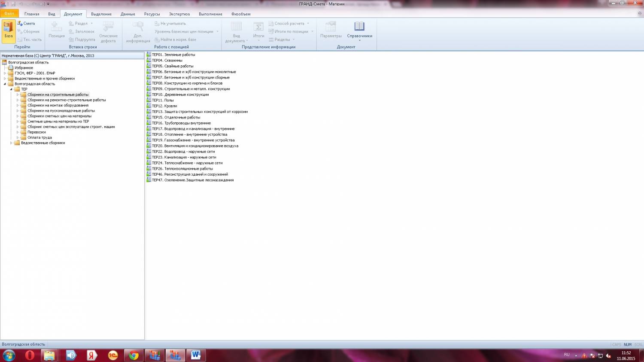Click the book icon beside ТЕР47. Озеленение
644x362 pixels.
tap(149, 180)
